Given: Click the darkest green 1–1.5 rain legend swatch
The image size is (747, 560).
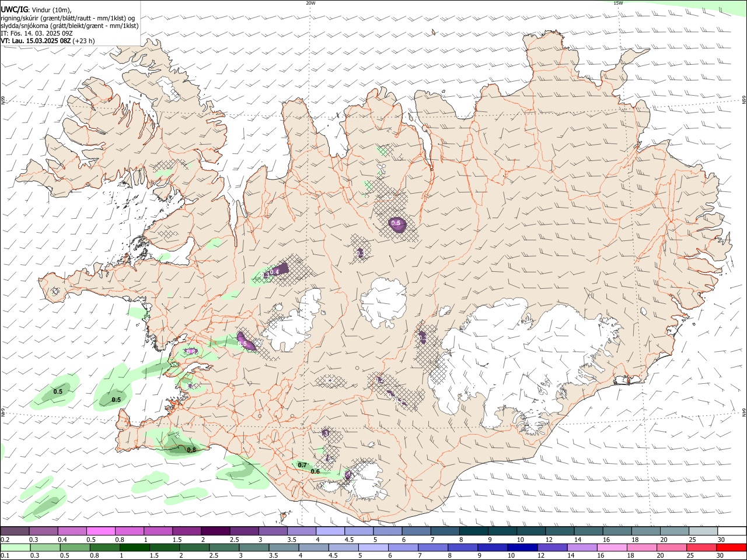Looking at the screenshot, I should coord(134,548).
